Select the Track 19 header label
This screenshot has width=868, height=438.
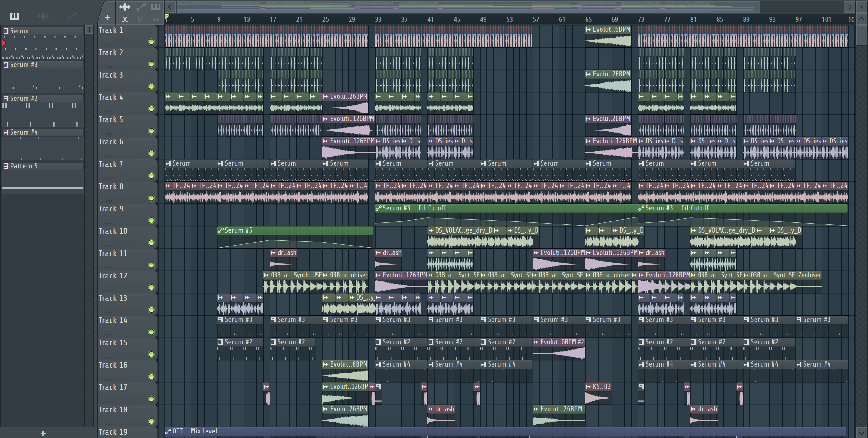(x=113, y=432)
